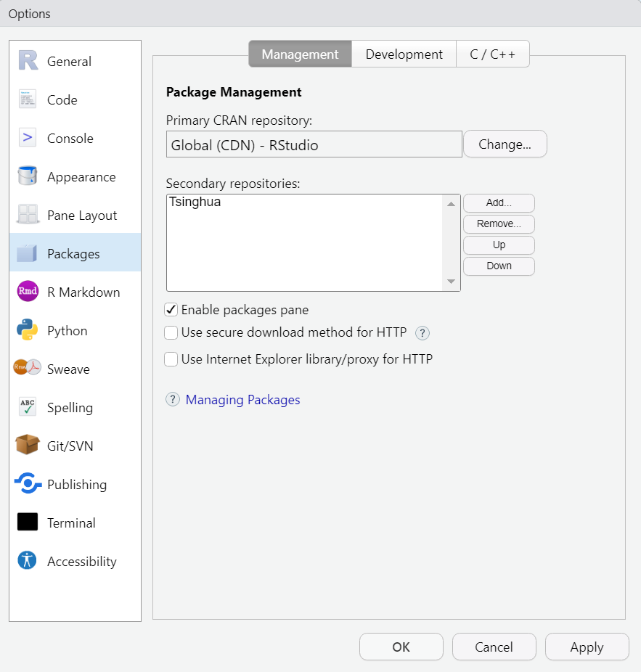Apply the current options
Viewport: 641px width, 672px height.
point(587,647)
